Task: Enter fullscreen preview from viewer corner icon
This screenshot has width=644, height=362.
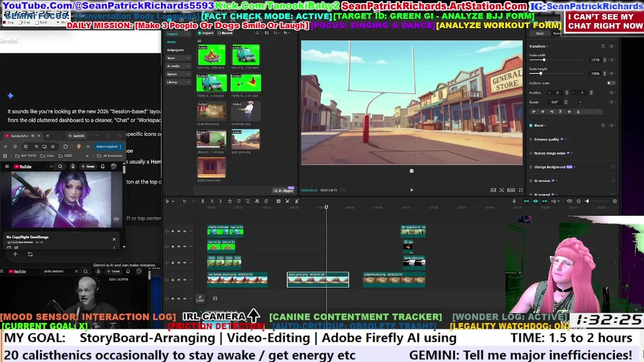Action: point(520,190)
